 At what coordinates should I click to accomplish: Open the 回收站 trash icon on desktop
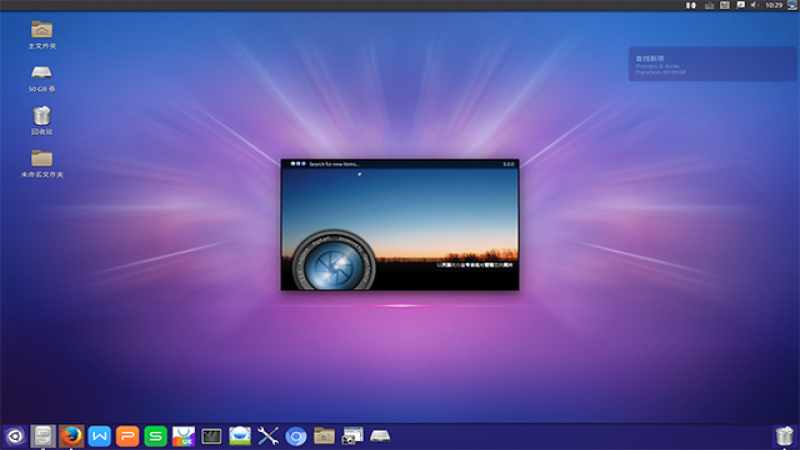[x=41, y=120]
